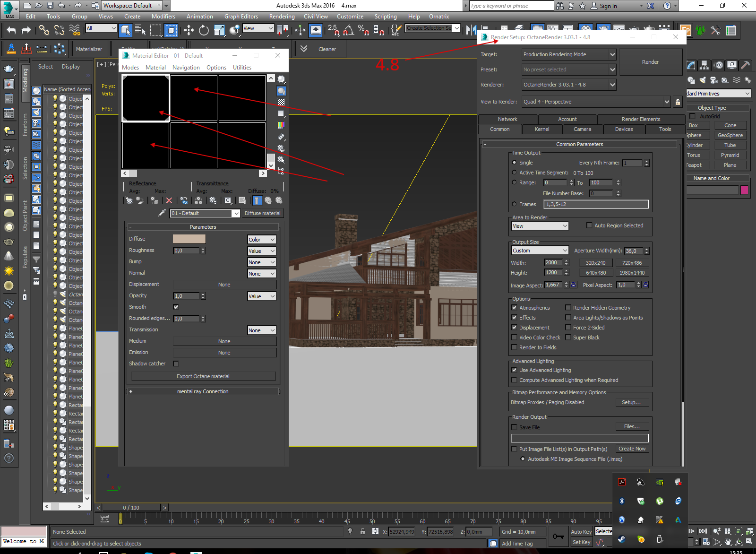Screen dimensions: 756x554
Task: Pick material from object with eyedropper
Action: click(x=162, y=213)
